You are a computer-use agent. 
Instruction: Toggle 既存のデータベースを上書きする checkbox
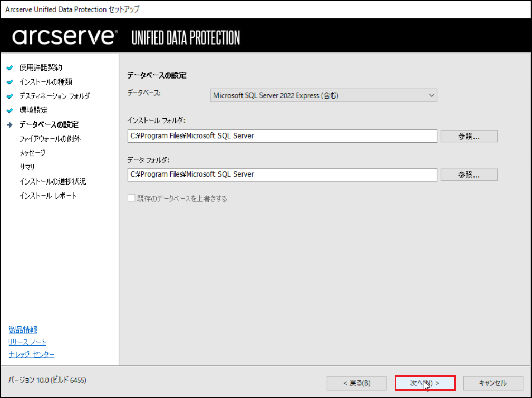pyautogui.click(x=131, y=198)
